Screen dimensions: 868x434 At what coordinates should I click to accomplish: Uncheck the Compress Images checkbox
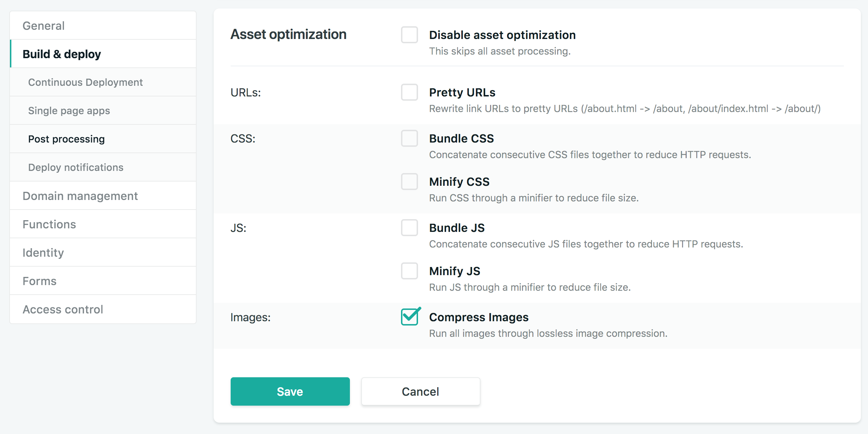click(409, 317)
